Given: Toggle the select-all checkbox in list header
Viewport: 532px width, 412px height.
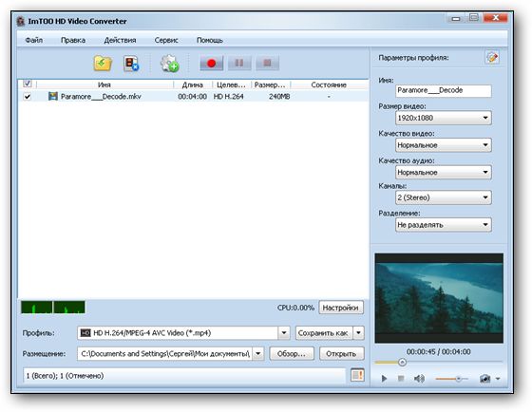Looking at the screenshot, I should coord(28,84).
